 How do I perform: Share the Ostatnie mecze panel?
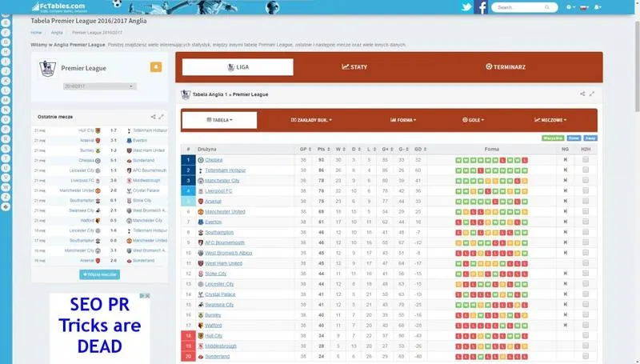coord(153,117)
